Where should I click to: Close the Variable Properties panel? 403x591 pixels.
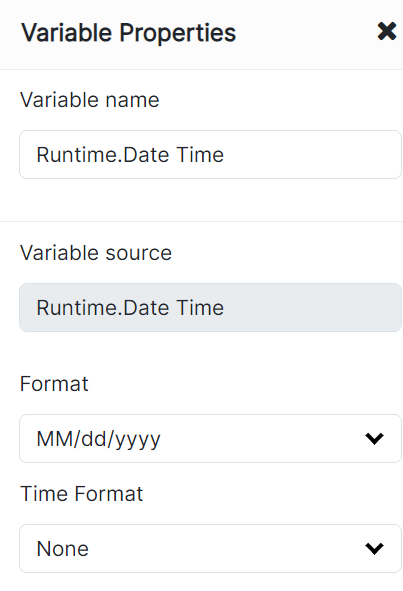[387, 31]
